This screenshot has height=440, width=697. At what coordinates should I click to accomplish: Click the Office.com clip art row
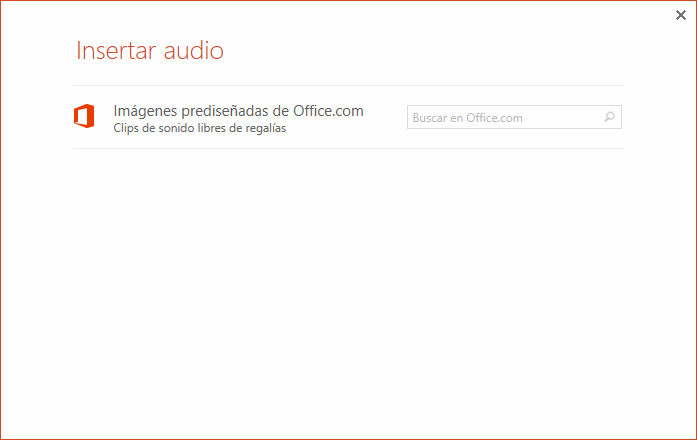[x=238, y=118]
